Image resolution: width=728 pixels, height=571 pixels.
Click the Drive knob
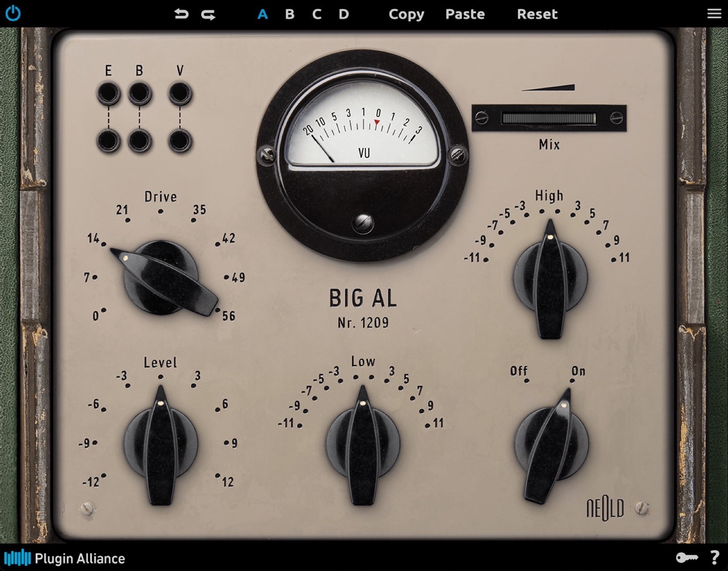coord(161,278)
